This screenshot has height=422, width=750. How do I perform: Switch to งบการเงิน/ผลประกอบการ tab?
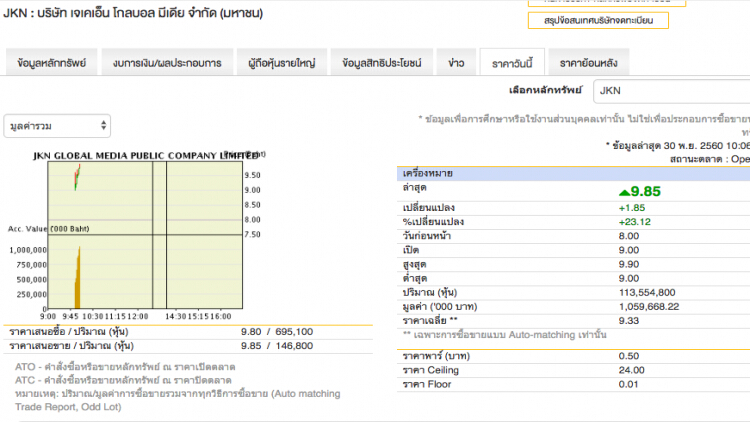pos(167,63)
